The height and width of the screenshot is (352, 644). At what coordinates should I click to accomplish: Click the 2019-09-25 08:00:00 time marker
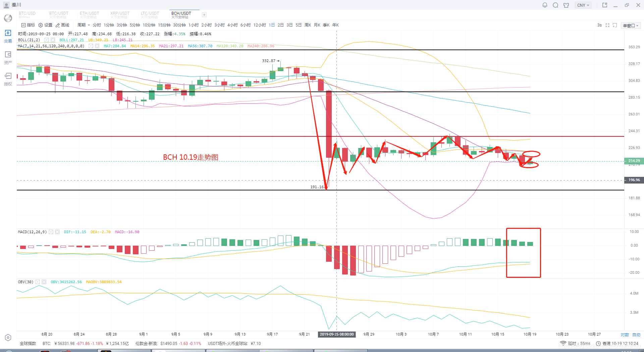pyautogui.click(x=336, y=334)
